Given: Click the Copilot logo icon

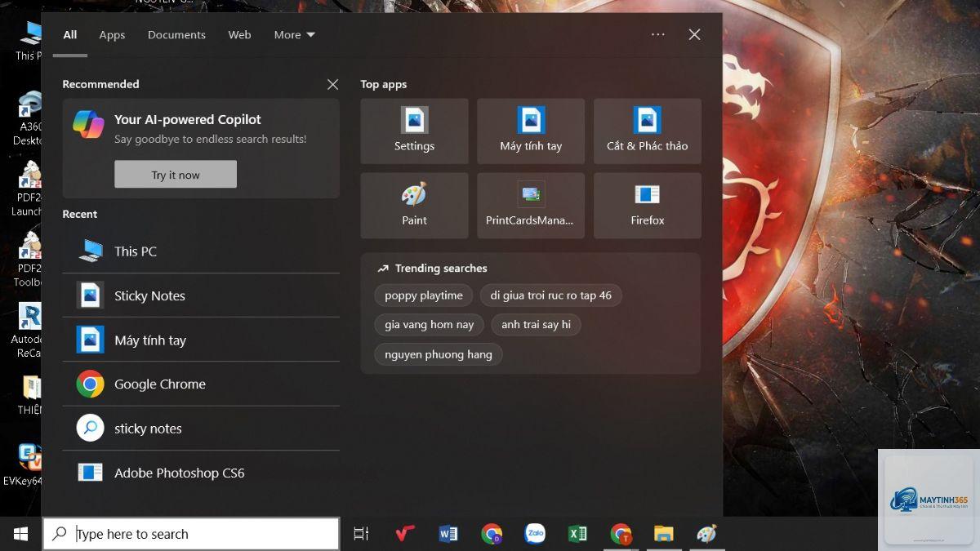Looking at the screenshot, I should (88, 124).
